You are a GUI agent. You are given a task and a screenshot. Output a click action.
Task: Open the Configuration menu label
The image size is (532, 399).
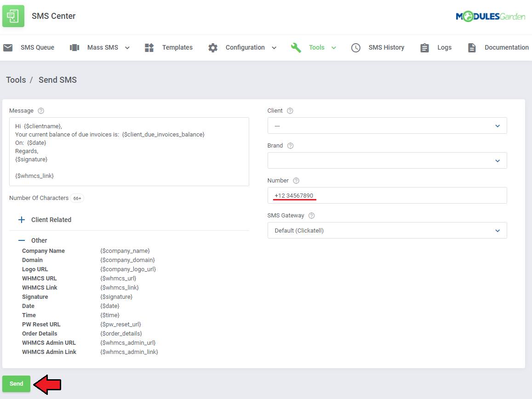click(x=245, y=47)
